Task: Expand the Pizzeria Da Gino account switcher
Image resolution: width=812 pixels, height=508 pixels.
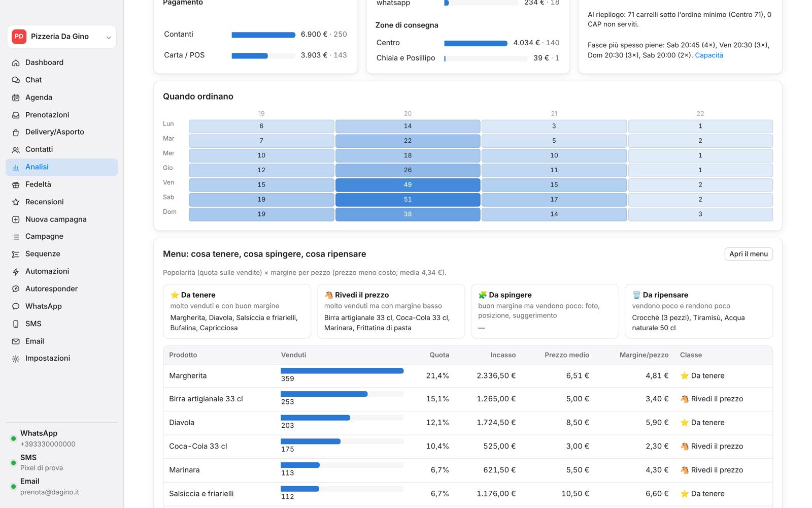Action: tap(62, 37)
